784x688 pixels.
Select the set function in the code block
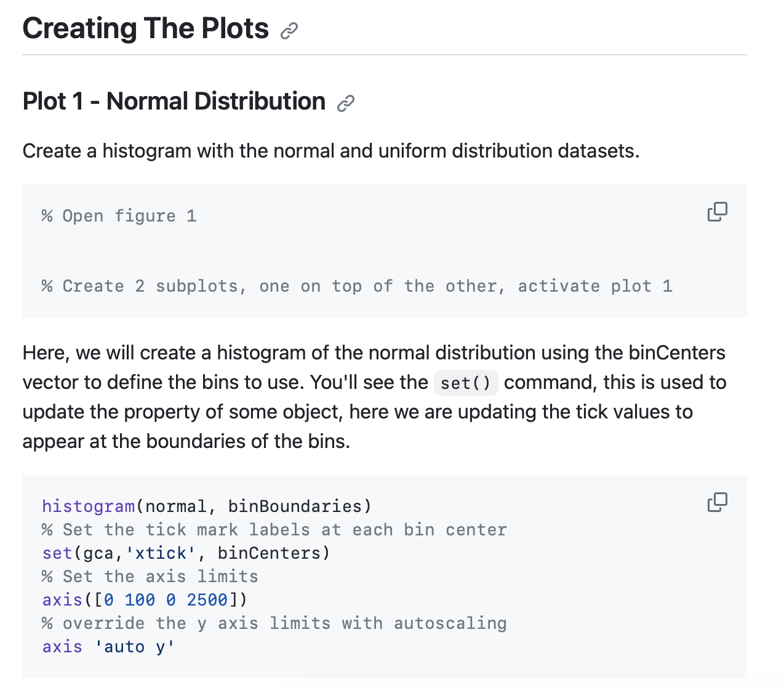[x=56, y=553]
